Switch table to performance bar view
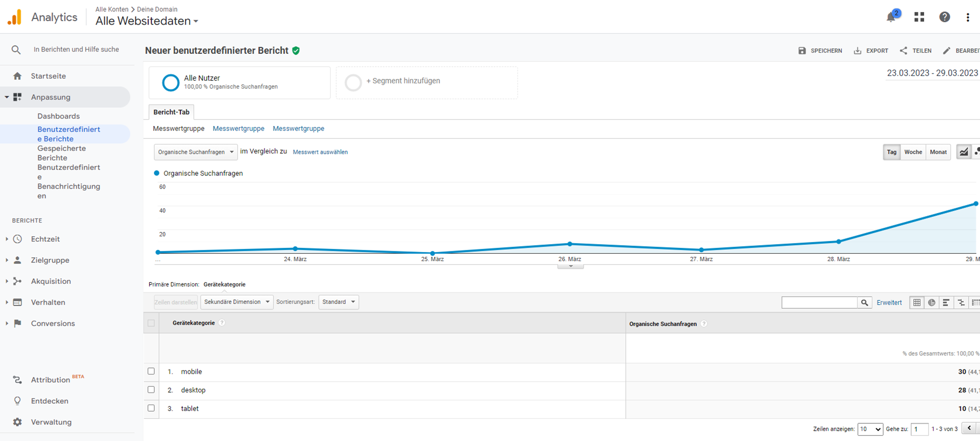This screenshot has width=980, height=441. tap(946, 303)
